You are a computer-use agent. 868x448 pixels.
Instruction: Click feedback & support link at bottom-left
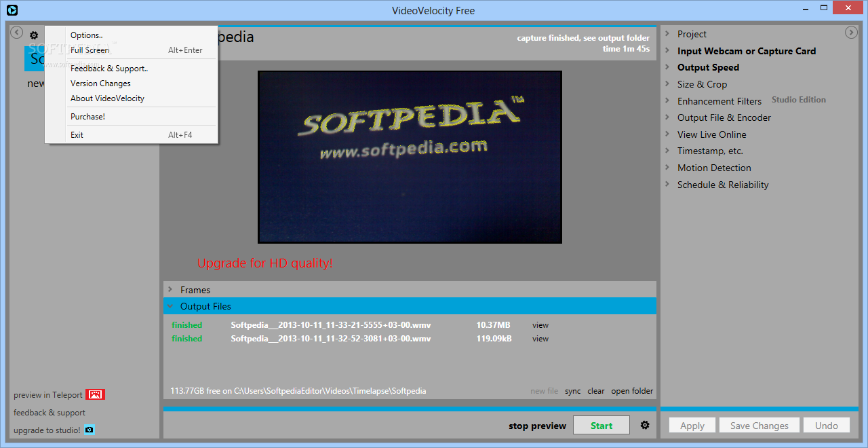(x=50, y=413)
